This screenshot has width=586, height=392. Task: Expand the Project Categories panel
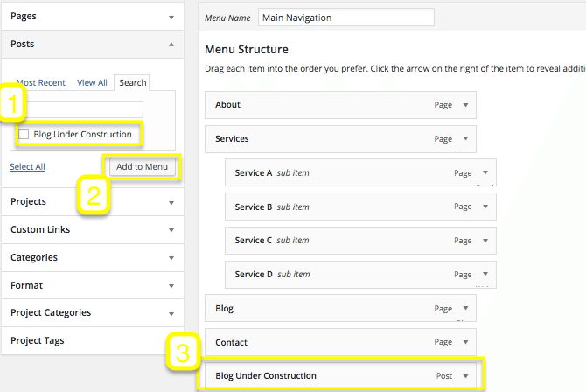coord(171,313)
